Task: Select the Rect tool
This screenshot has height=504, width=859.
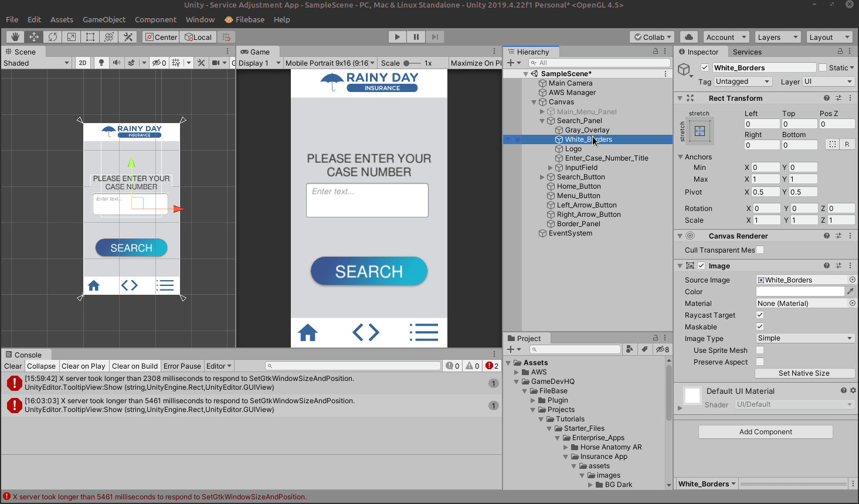Action: (90, 37)
